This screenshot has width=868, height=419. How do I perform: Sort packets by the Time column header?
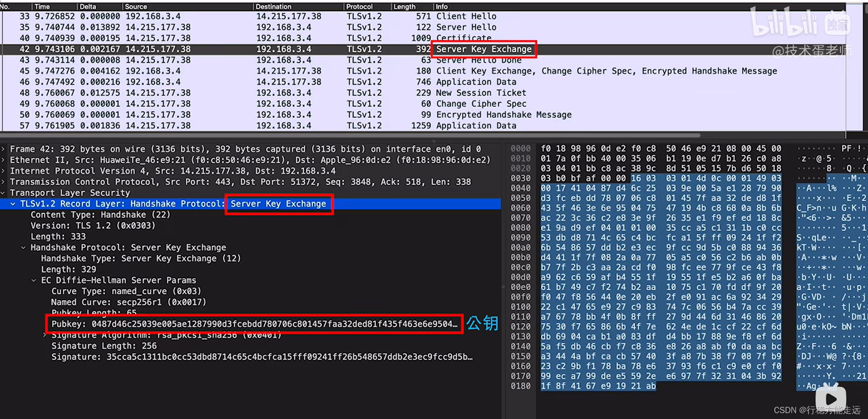54,6
